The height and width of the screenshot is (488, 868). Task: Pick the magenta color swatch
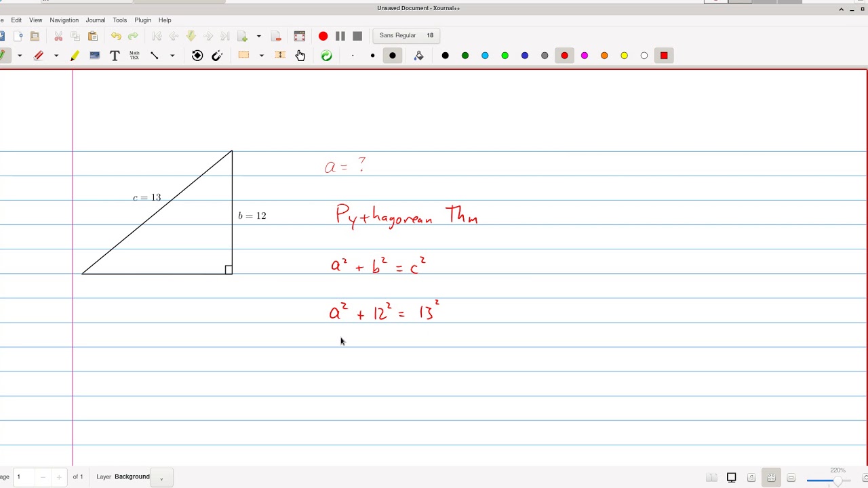tap(585, 56)
